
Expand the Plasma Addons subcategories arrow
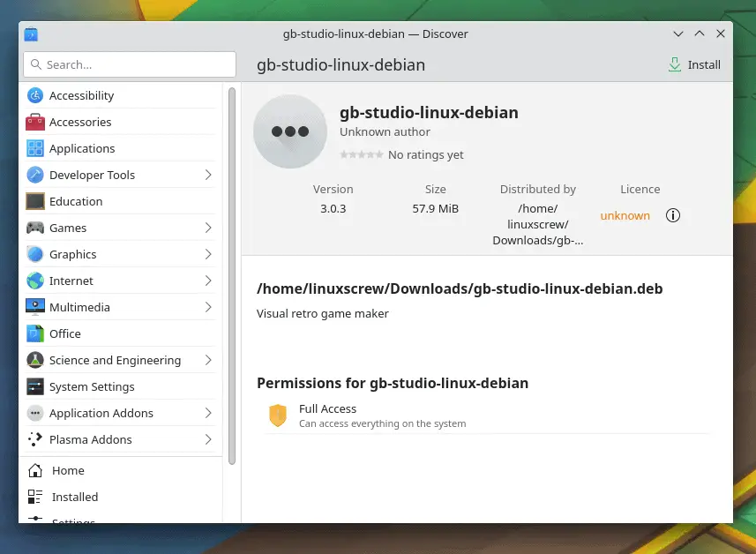(x=208, y=439)
